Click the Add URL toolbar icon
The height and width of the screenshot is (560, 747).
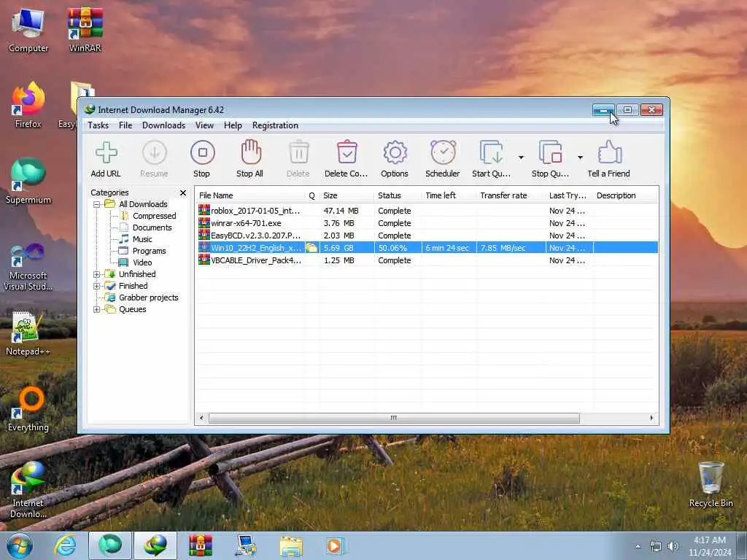pos(106,153)
